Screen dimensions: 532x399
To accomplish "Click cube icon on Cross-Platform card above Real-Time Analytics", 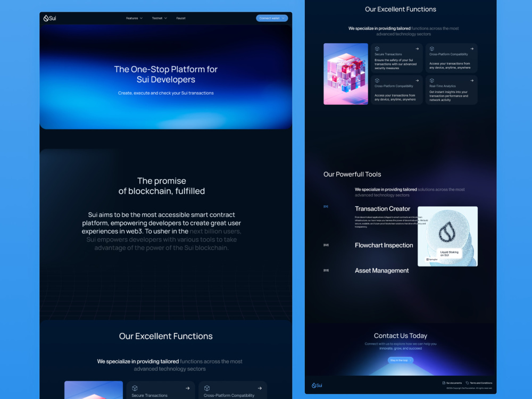I will pos(432,49).
